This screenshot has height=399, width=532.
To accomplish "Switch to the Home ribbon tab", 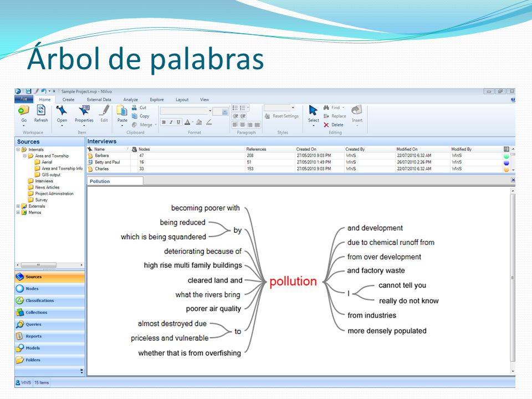I will 44,99.
